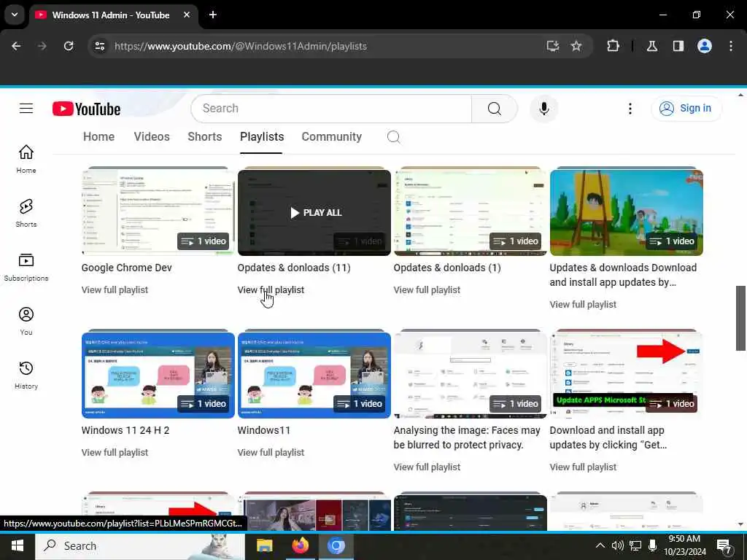This screenshot has width=747, height=560.
Task: Open the Chrome profile avatar
Action: point(705,46)
